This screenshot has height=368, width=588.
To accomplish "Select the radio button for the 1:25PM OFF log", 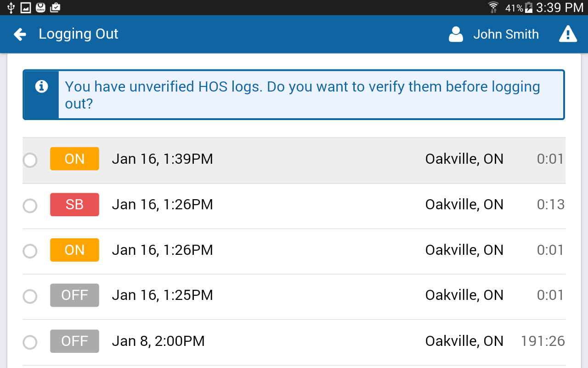I will [30, 296].
